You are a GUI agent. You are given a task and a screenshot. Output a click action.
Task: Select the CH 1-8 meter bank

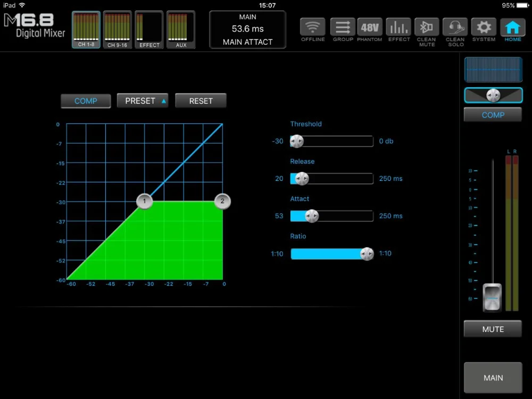click(x=86, y=30)
